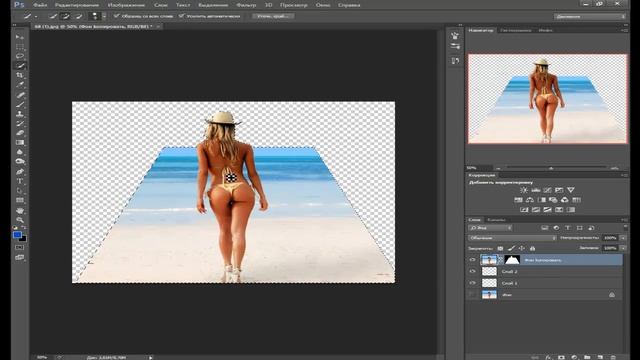This screenshot has height=360, width=640.
Task: Switch to the Гистограмма tab
Action: 516,30
